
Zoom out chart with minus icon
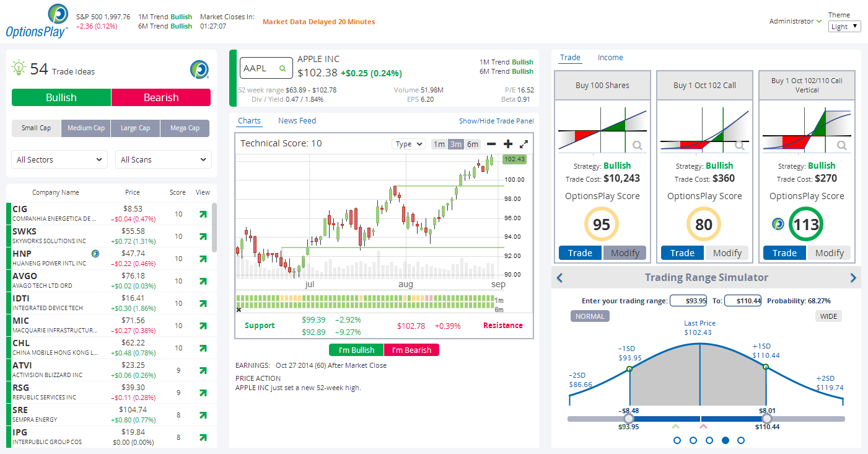pos(491,144)
